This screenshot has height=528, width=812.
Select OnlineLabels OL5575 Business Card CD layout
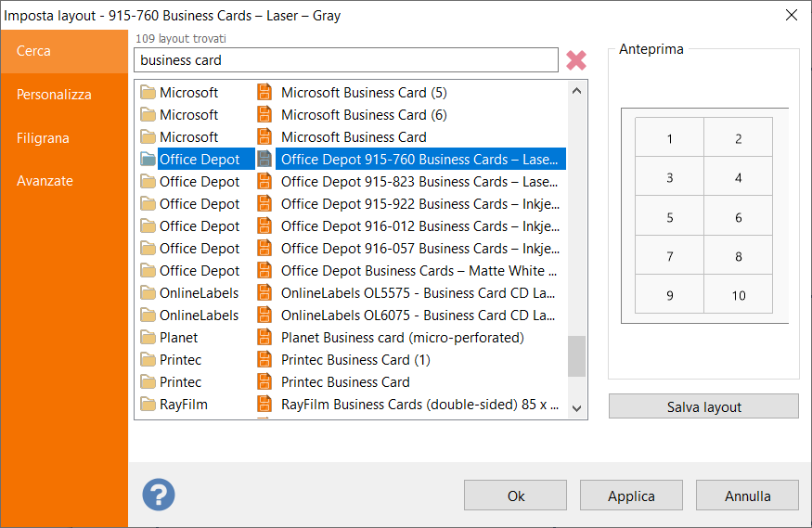click(x=418, y=293)
